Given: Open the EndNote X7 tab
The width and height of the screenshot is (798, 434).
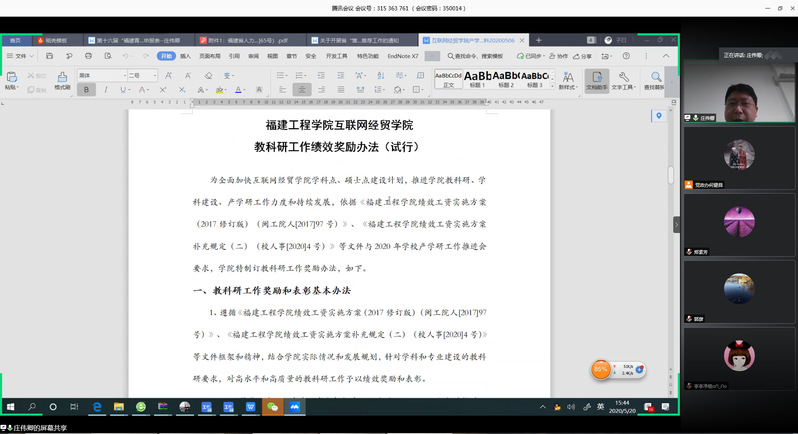Looking at the screenshot, I should (403, 56).
